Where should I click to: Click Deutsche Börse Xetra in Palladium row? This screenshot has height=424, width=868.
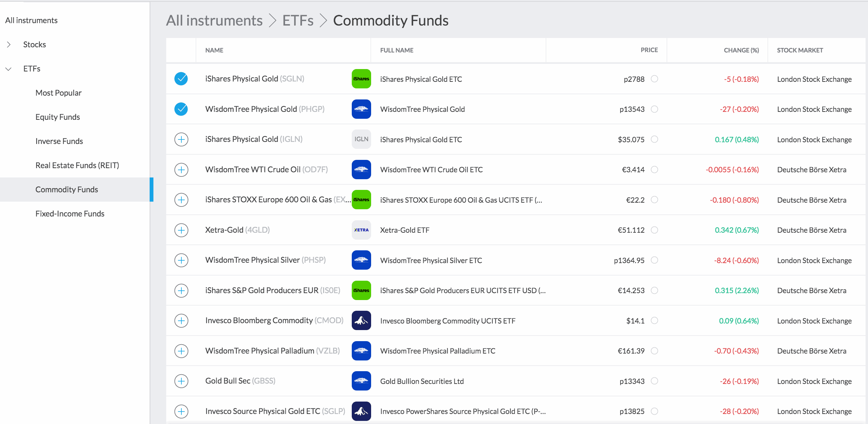point(812,351)
